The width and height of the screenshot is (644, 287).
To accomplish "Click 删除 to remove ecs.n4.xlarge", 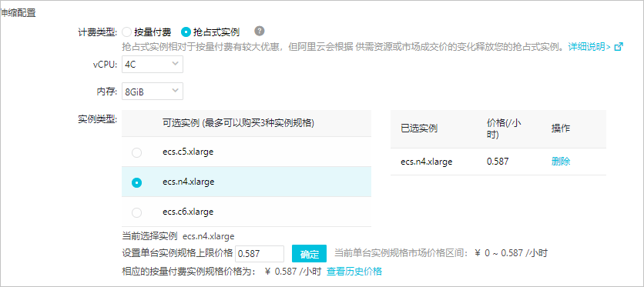I will pos(561,162).
